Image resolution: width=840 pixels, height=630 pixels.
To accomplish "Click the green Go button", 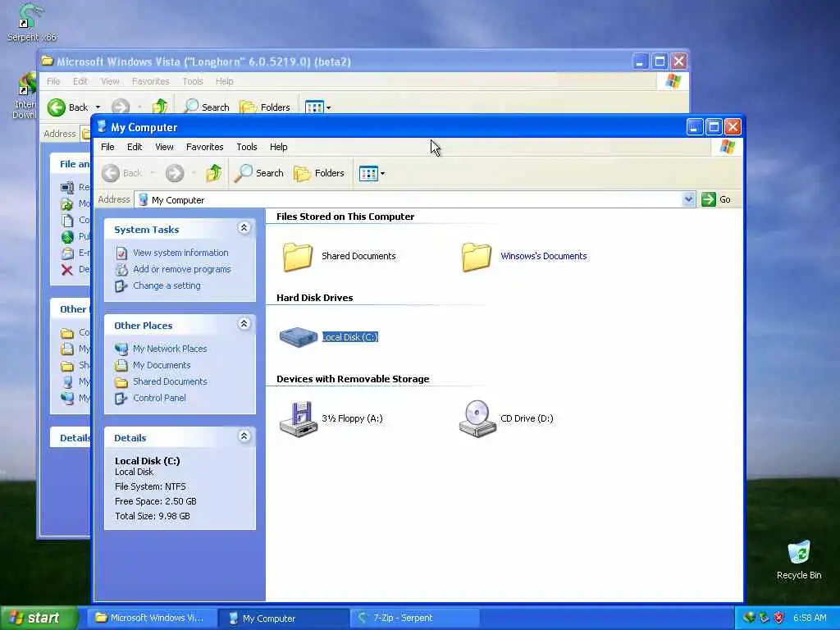I will click(716, 199).
